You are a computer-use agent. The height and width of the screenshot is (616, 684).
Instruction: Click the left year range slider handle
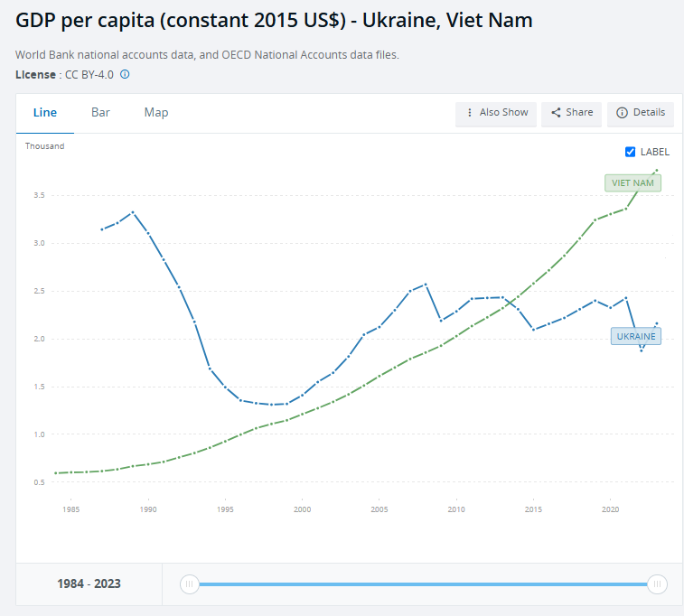pyautogui.click(x=189, y=584)
